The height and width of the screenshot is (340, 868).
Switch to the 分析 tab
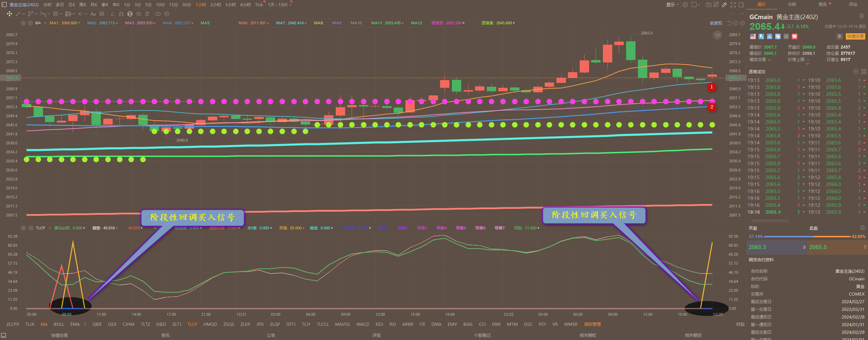(x=792, y=5)
